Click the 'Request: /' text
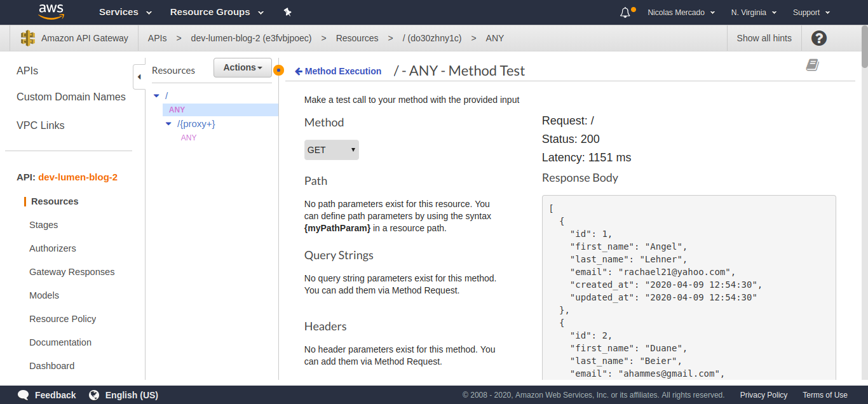The image size is (868, 404). click(x=568, y=121)
